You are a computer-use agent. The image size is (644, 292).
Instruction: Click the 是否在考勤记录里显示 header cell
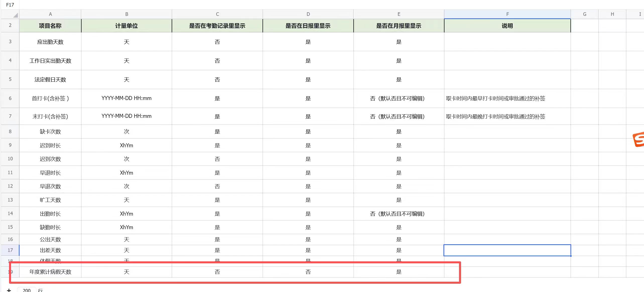[x=217, y=26]
